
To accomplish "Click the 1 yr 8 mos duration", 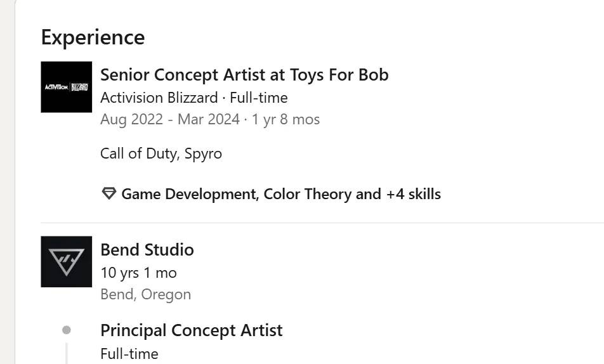I will (286, 119).
